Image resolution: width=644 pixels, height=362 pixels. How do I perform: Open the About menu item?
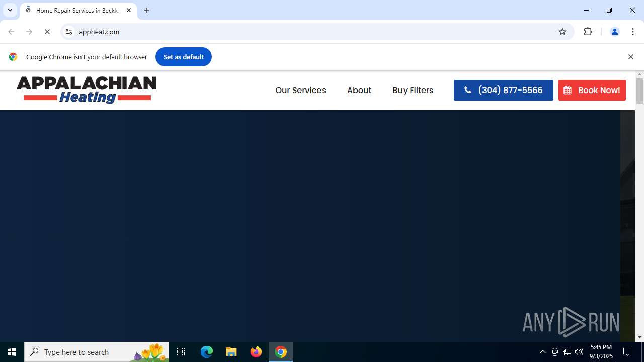359,90
